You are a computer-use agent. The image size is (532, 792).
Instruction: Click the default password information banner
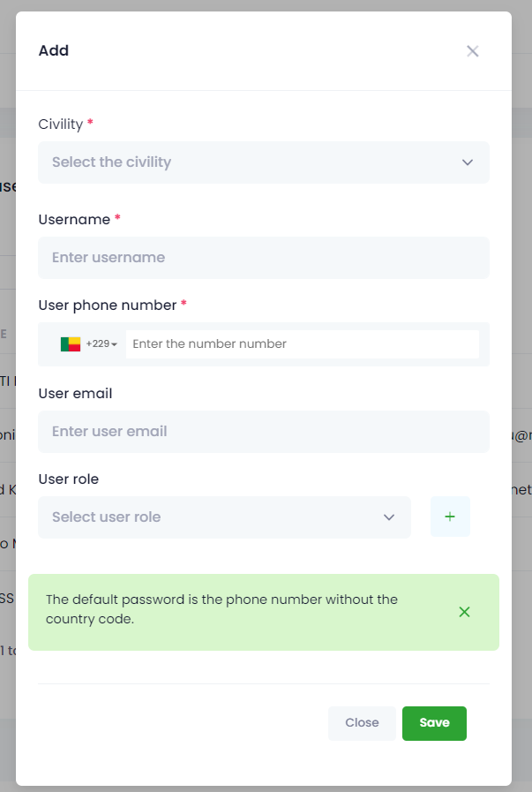click(247, 609)
